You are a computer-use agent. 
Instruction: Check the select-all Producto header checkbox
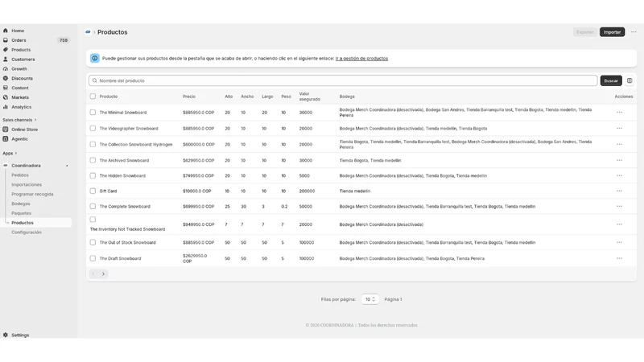coord(93,96)
